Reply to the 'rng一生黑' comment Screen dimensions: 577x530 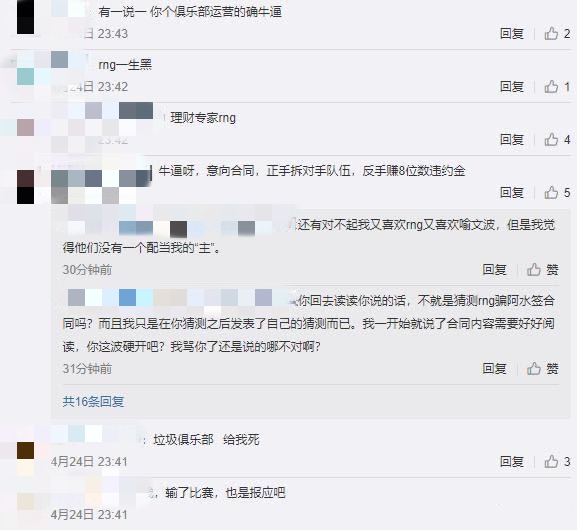(511, 86)
